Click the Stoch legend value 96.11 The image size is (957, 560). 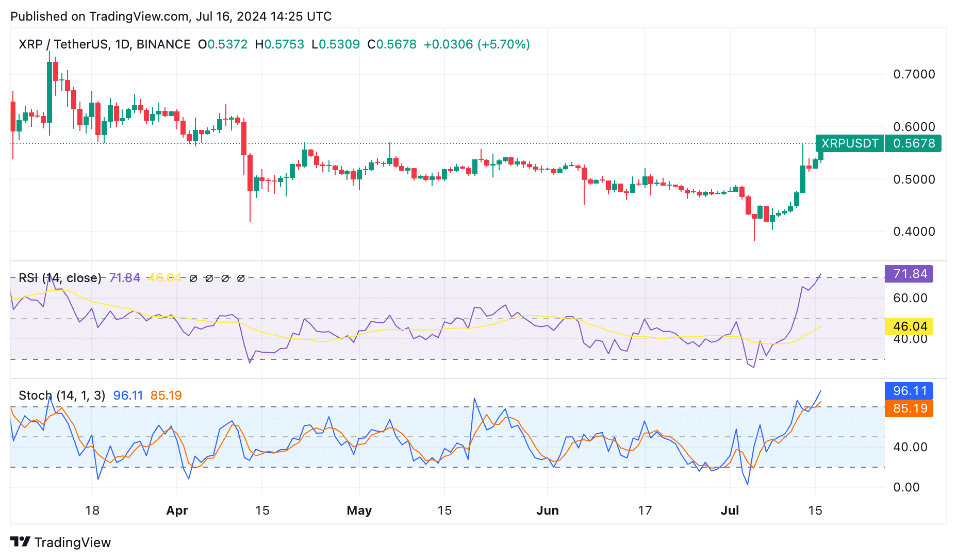pyautogui.click(x=128, y=396)
